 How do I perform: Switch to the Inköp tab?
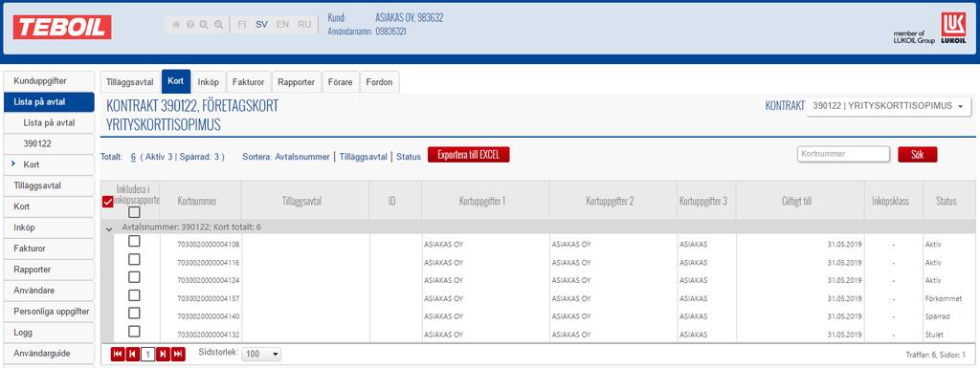click(208, 81)
